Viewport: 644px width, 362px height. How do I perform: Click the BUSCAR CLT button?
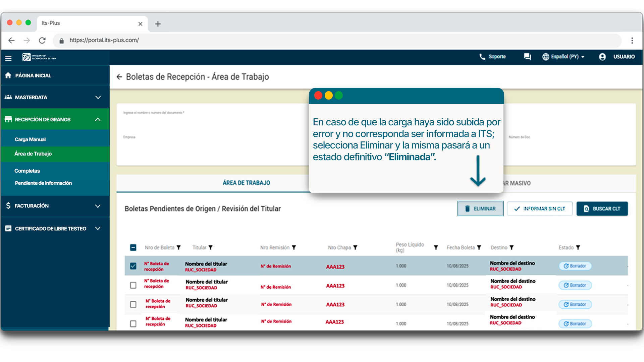point(602,209)
